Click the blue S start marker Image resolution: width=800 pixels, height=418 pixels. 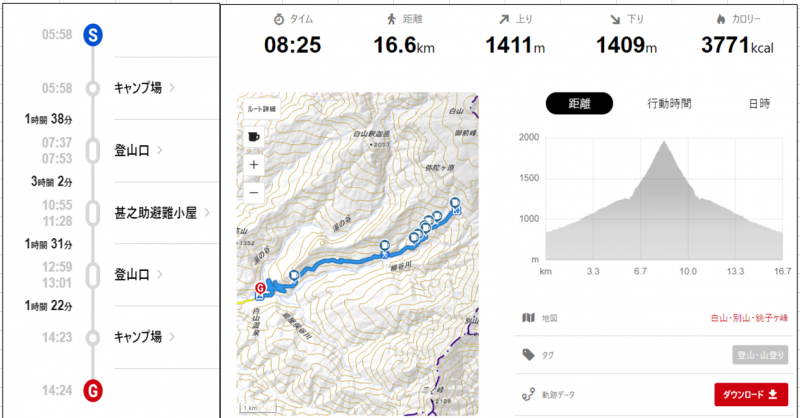point(93,35)
